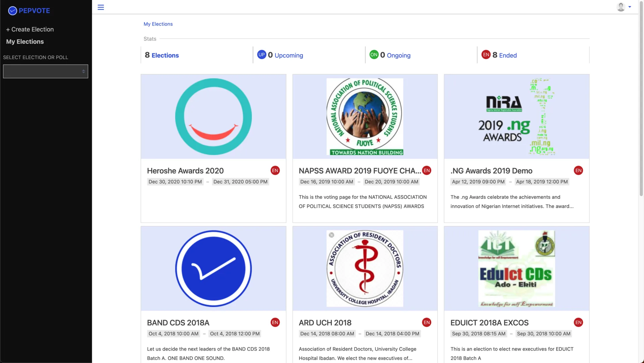Click EN badge on NAPSS AWARD card
Image resolution: width=644 pixels, height=363 pixels.
point(427,171)
